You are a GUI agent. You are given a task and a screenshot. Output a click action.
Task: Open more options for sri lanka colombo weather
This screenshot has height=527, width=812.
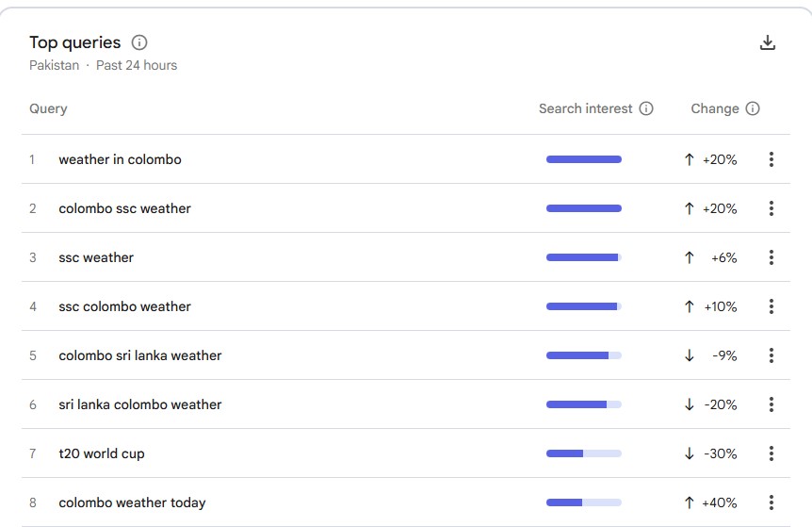coord(771,404)
